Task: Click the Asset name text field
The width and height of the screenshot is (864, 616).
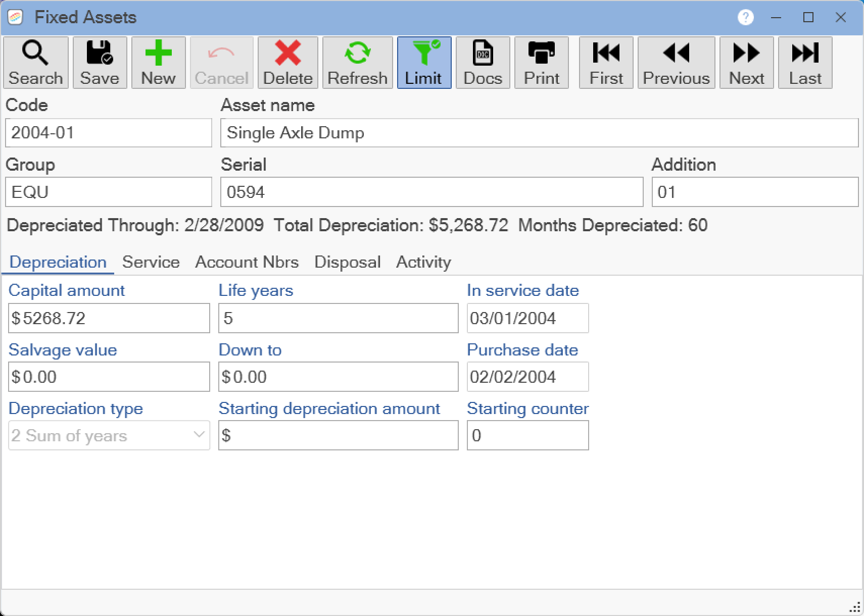Action: pos(539,133)
